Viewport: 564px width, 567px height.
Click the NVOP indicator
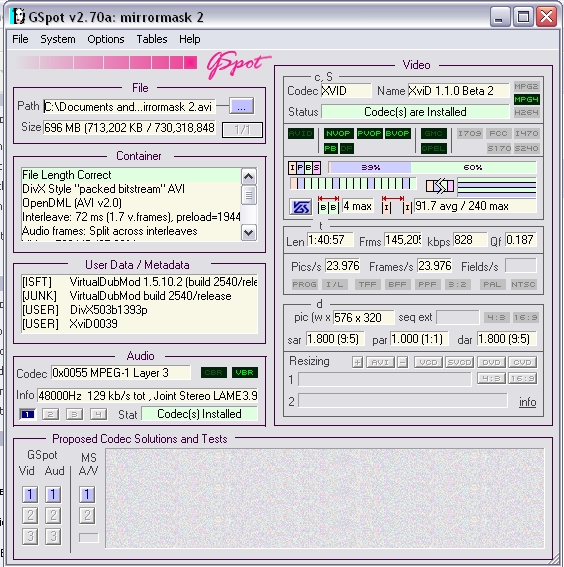click(x=338, y=133)
